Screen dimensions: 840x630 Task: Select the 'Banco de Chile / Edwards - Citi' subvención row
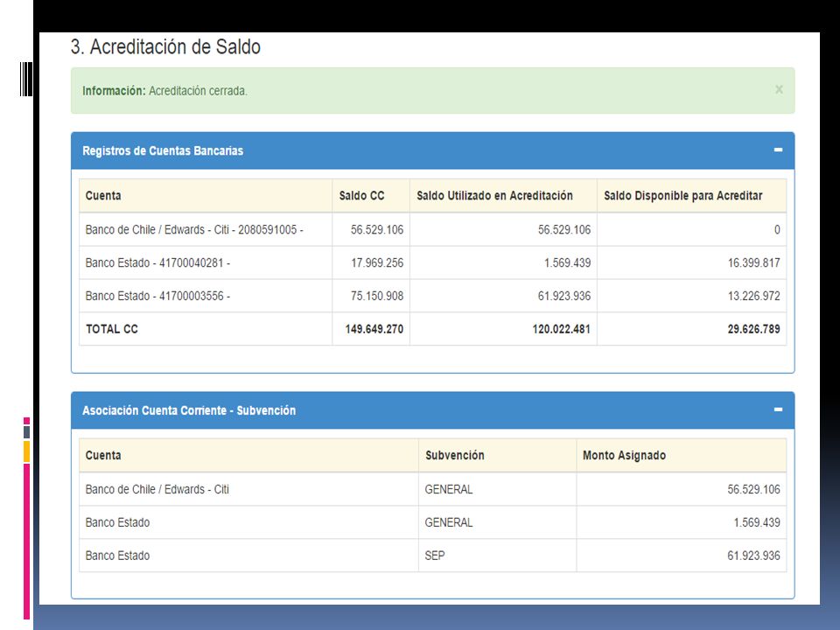(x=433, y=490)
